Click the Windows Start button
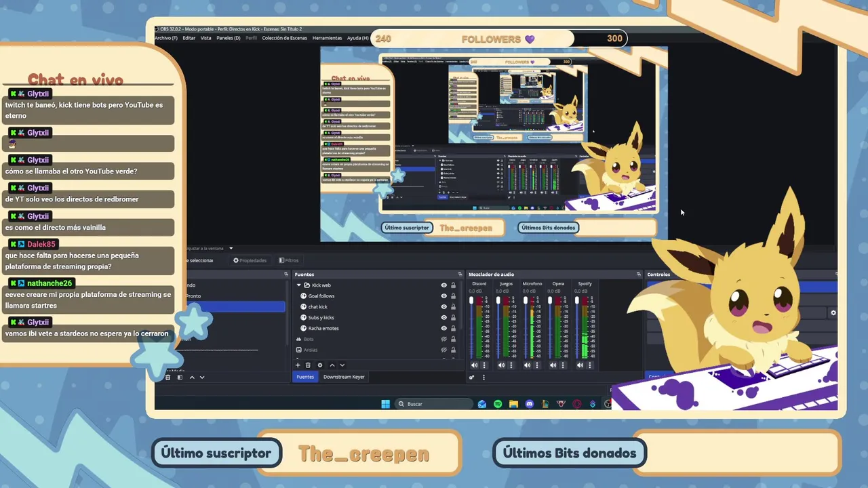The height and width of the screenshot is (488, 868). pos(385,404)
